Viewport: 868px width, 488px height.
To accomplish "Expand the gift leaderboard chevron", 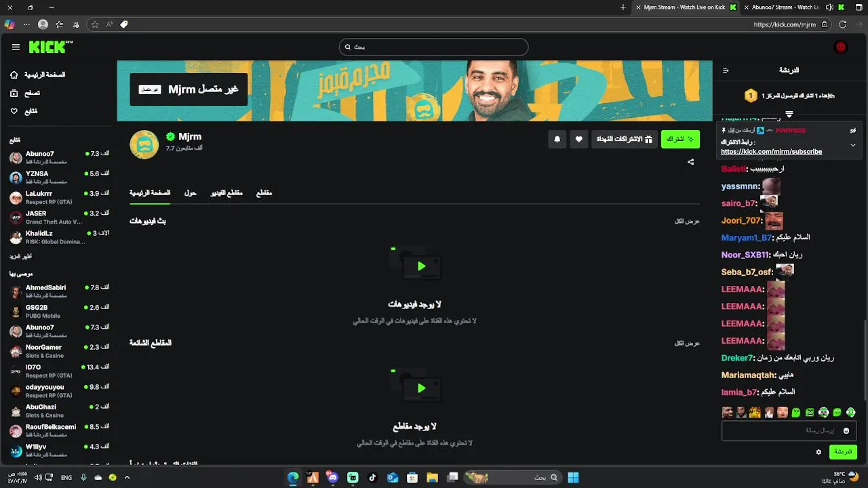I will 789,114.
